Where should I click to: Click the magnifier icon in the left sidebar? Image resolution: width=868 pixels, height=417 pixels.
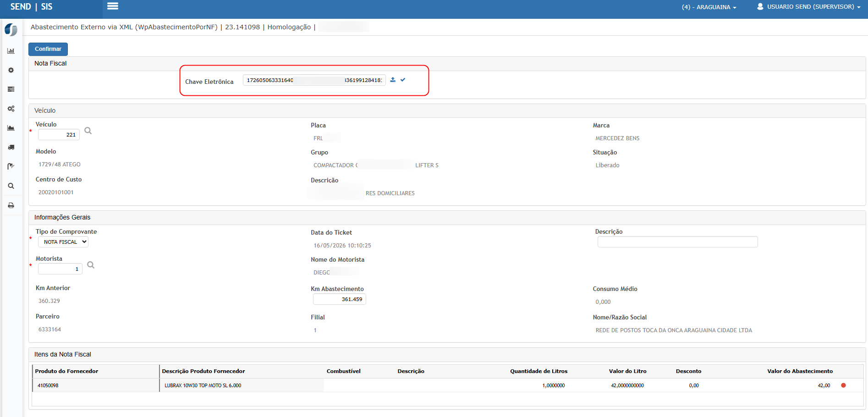click(11, 186)
